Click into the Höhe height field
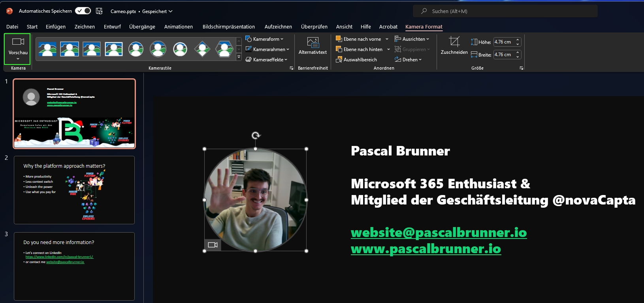 pos(504,42)
